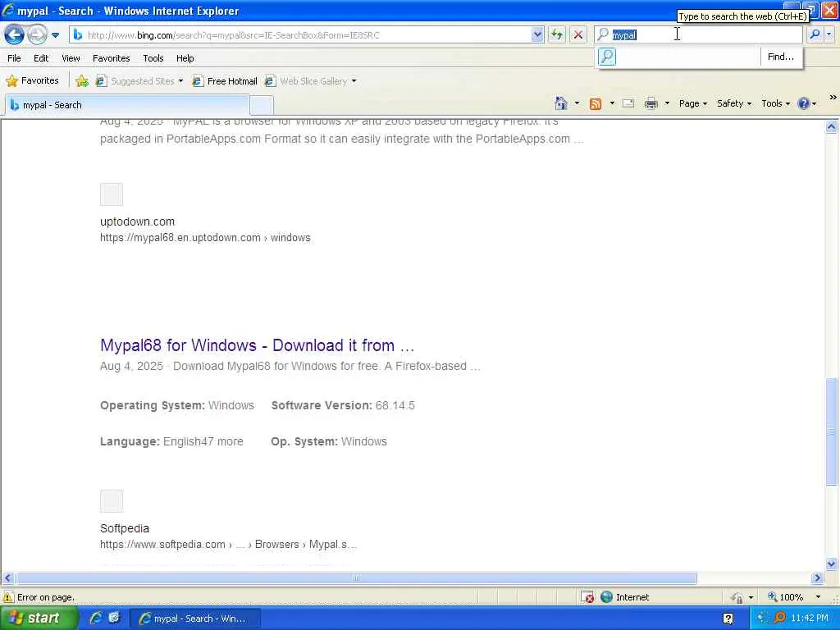Click horizontal scrollbar left arrow
The image size is (840, 630).
tap(7, 578)
